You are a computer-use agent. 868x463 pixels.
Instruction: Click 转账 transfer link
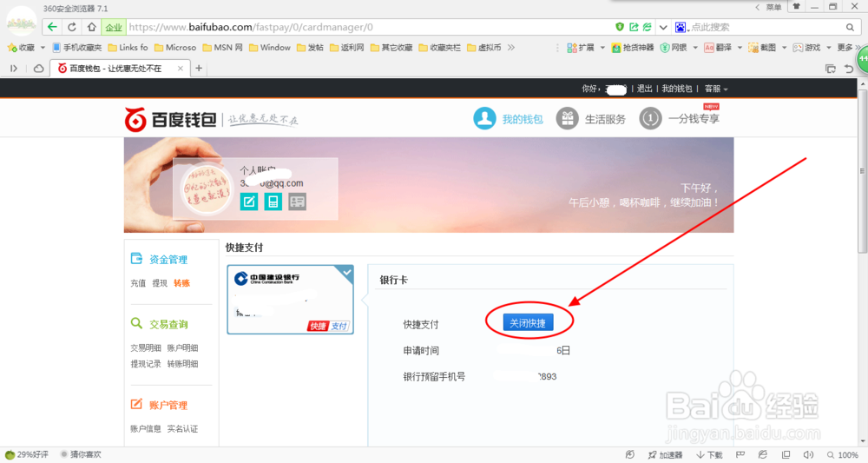181,283
